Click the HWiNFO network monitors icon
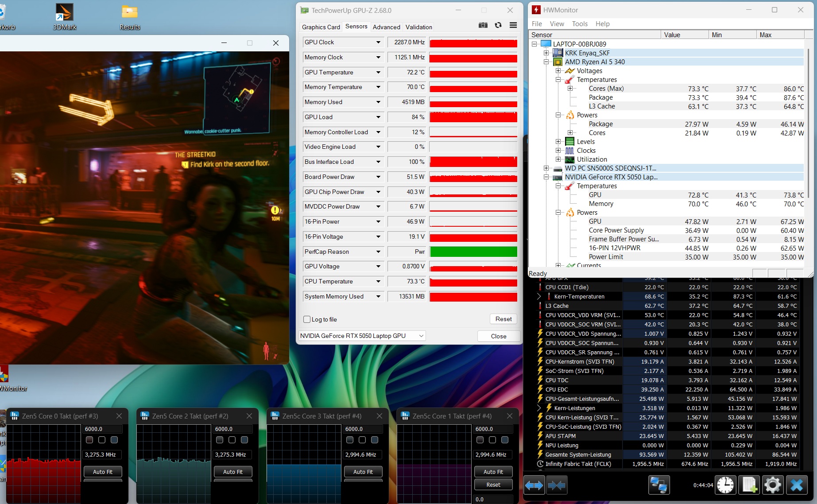 pyautogui.click(x=658, y=485)
